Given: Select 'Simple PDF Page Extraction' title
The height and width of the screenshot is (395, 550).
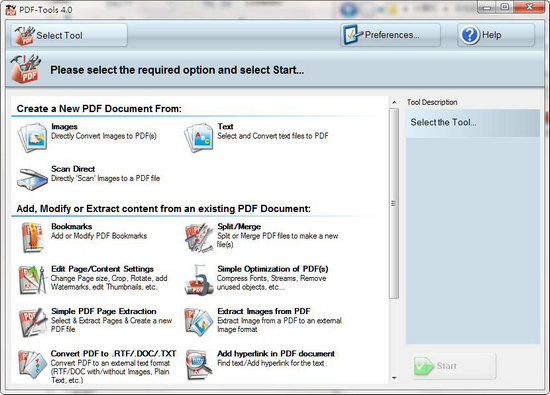Looking at the screenshot, I should (x=104, y=311).
